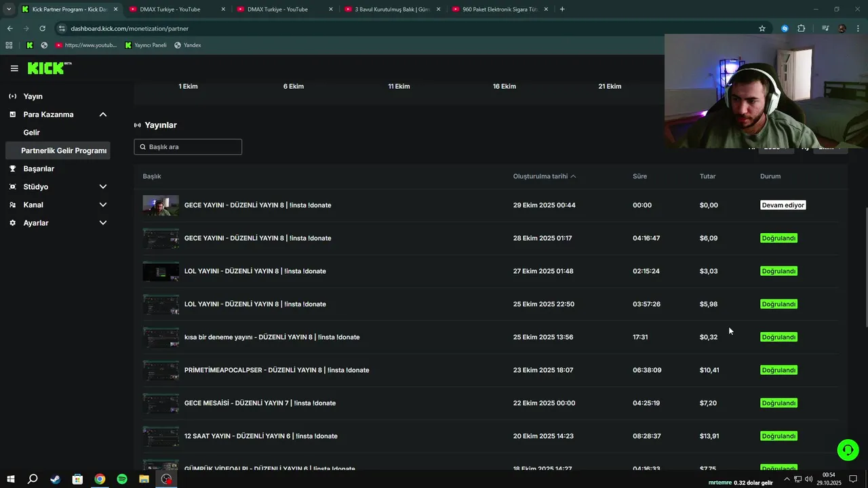This screenshot has width=868, height=488.
Task: Open the media controls icon in toolbar
Action: [x=825, y=28]
